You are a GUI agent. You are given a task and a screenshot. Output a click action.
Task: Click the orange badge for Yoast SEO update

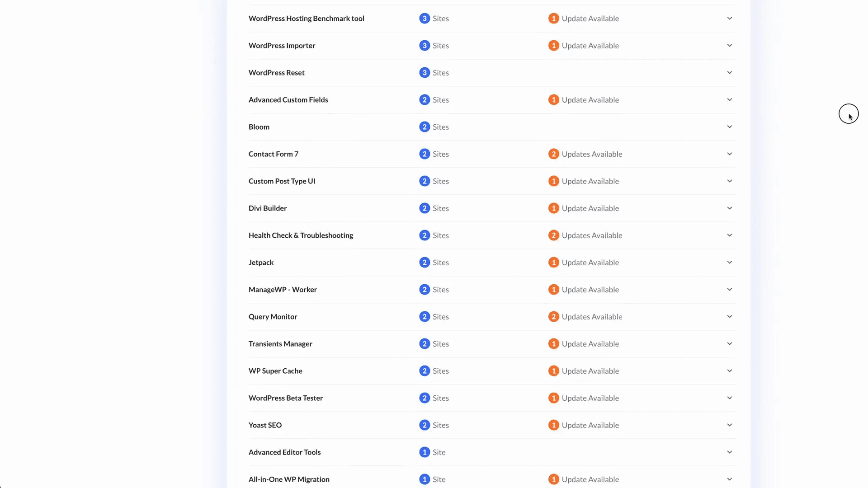pyautogui.click(x=553, y=425)
